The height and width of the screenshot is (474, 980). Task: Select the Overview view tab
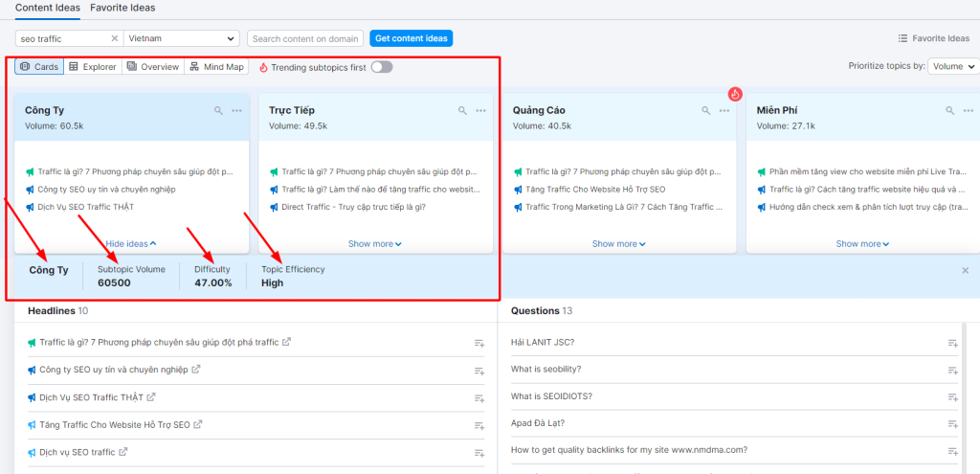[153, 67]
